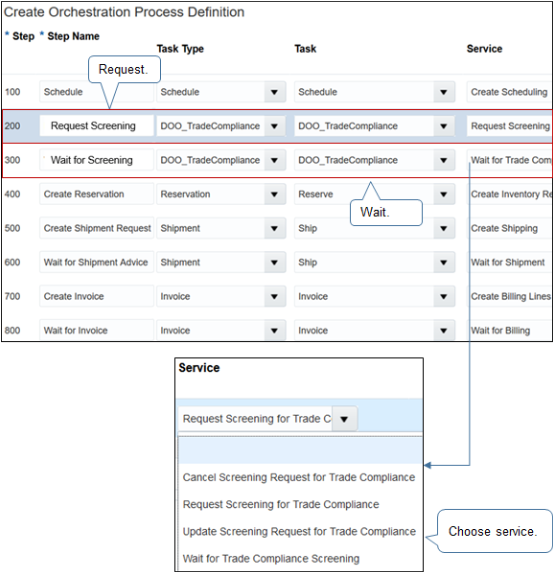
Task: Open Task dropdown in row 300
Action: tap(444, 160)
